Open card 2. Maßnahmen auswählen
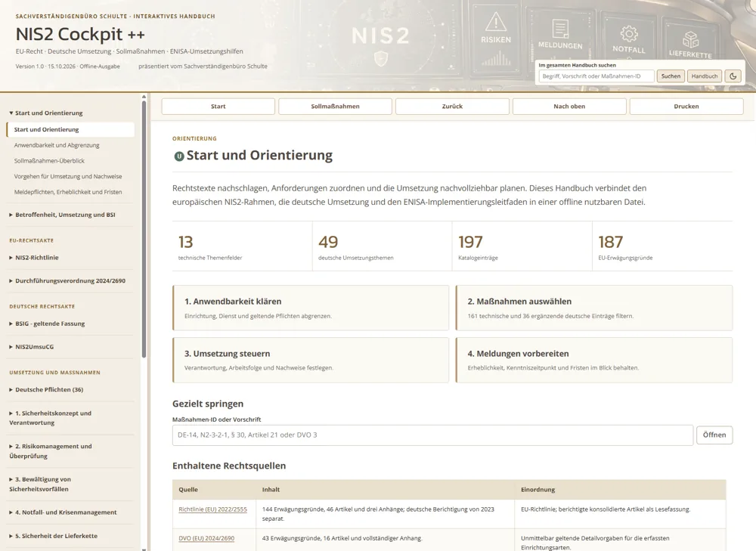 [594, 308]
